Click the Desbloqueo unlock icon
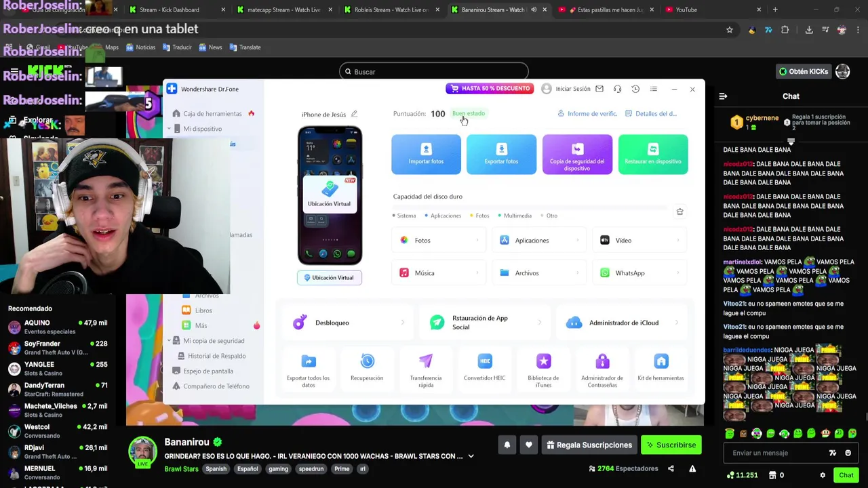This screenshot has height=488, width=868. 300,323
